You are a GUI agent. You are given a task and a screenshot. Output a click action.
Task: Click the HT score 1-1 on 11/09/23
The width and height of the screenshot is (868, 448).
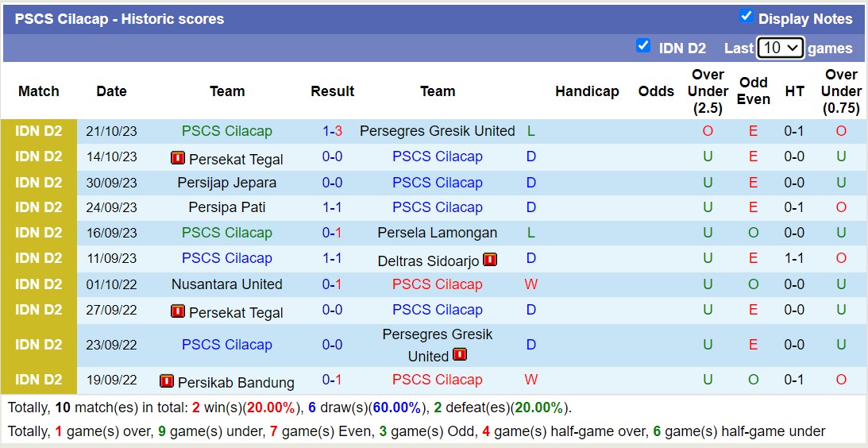point(794,259)
